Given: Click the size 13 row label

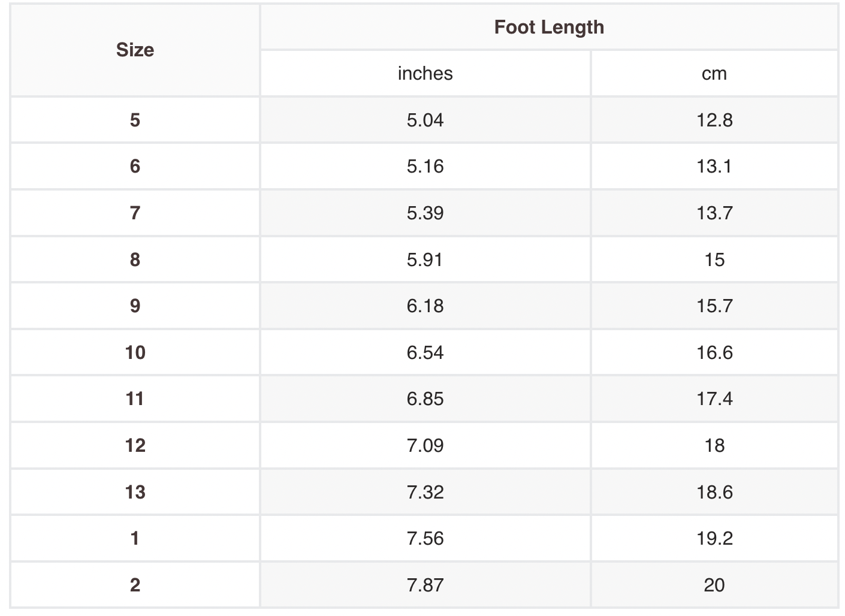Looking at the screenshot, I should point(135,492).
